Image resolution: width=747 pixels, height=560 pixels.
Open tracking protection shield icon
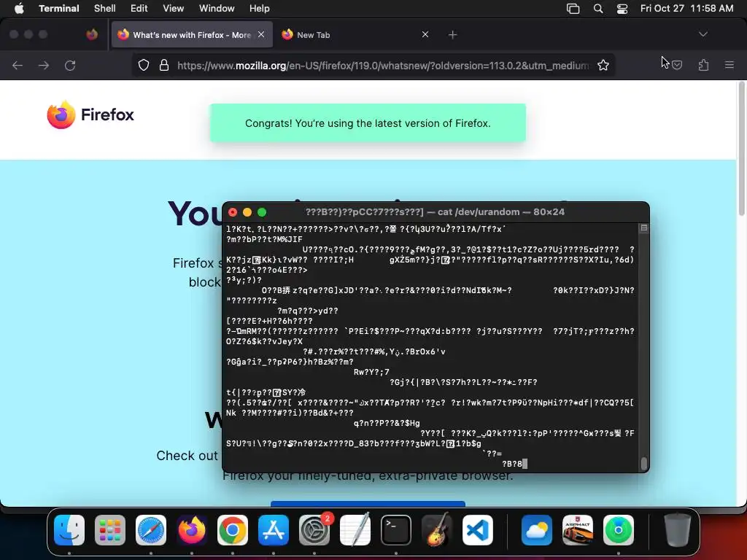(144, 65)
